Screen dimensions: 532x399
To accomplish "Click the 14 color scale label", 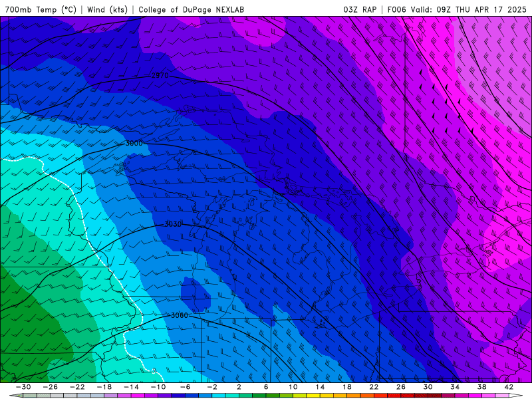I will [x=320, y=387].
